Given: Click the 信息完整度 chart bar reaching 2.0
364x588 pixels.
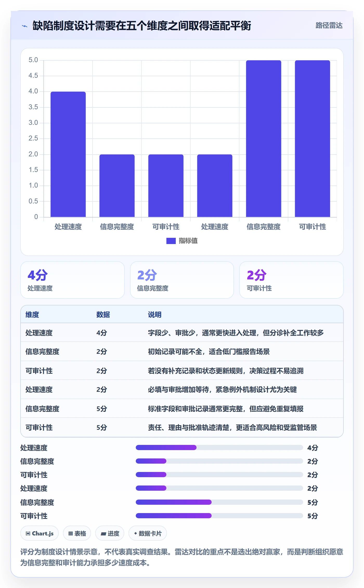Looking at the screenshot, I should (x=117, y=186).
